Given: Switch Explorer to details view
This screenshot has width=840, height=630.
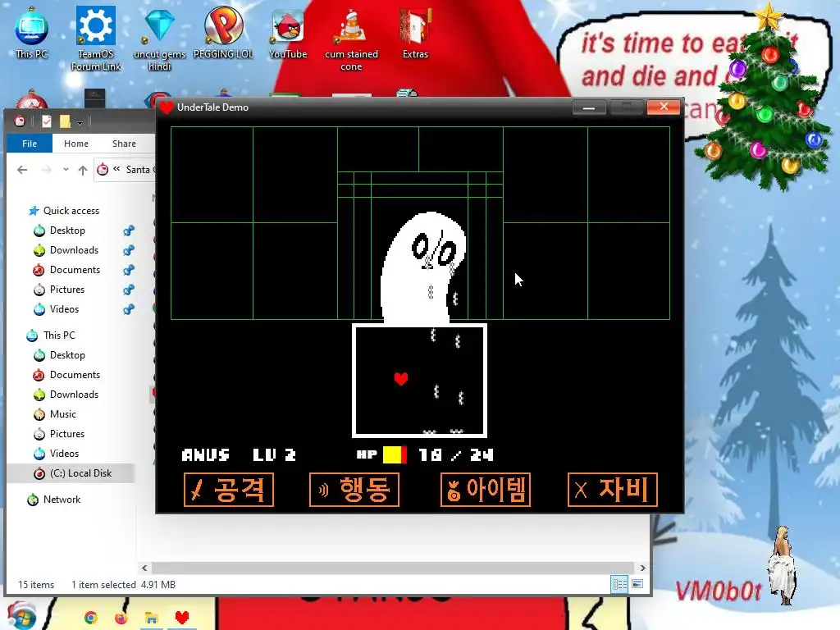Looking at the screenshot, I should click(x=620, y=584).
